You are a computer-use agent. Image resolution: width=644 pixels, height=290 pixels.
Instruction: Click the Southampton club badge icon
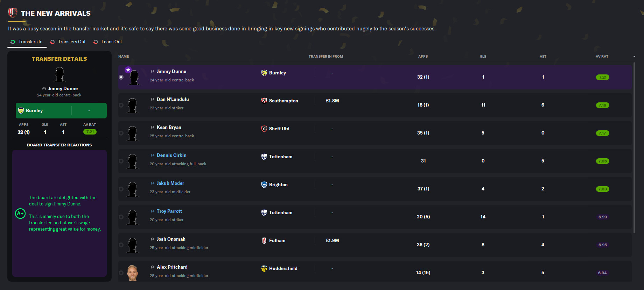[x=264, y=101]
